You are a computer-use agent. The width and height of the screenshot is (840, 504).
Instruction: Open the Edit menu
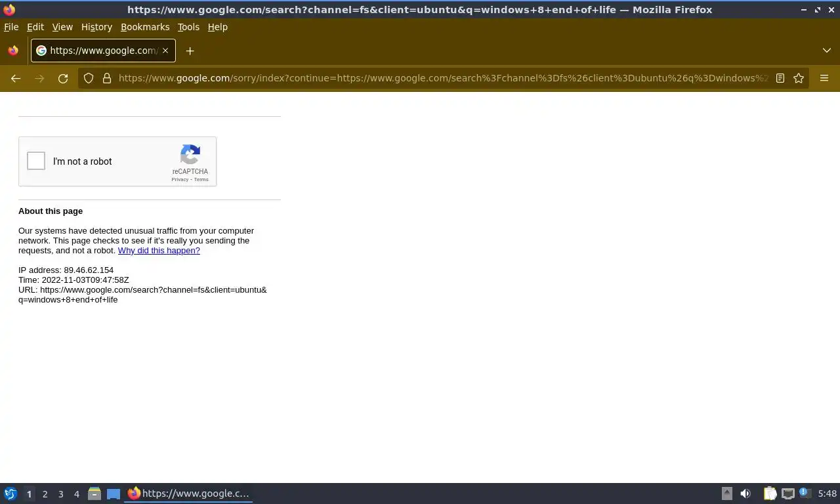click(x=35, y=27)
